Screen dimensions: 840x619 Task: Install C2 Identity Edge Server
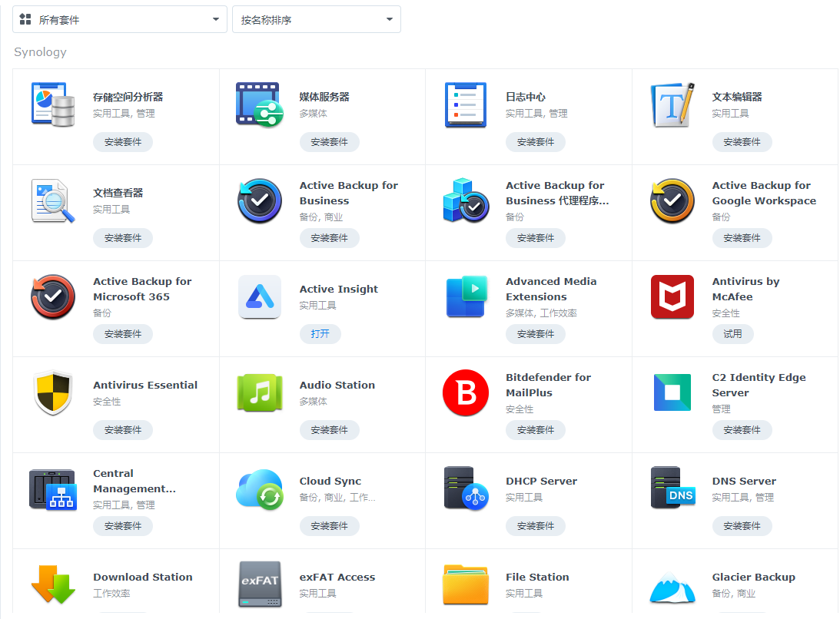(742, 429)
